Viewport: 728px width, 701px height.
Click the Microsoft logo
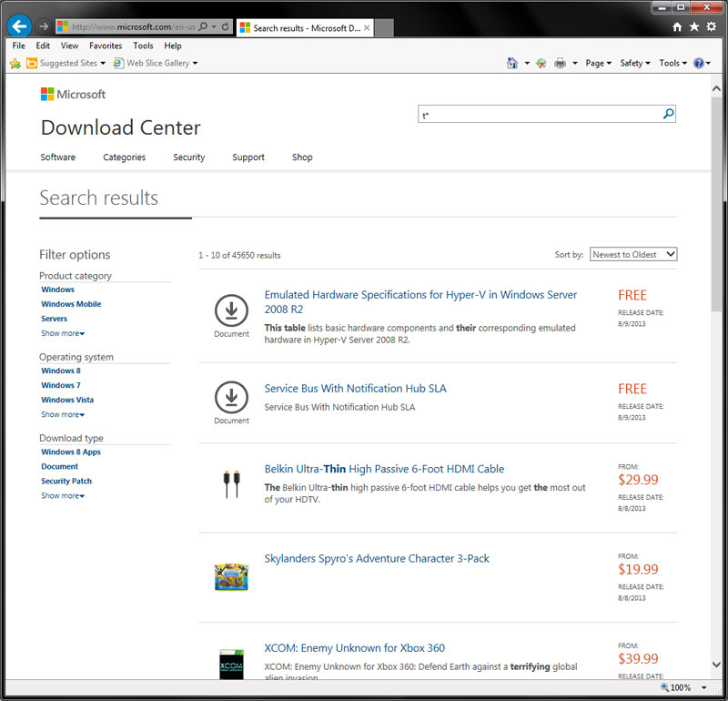click(73, 95)
